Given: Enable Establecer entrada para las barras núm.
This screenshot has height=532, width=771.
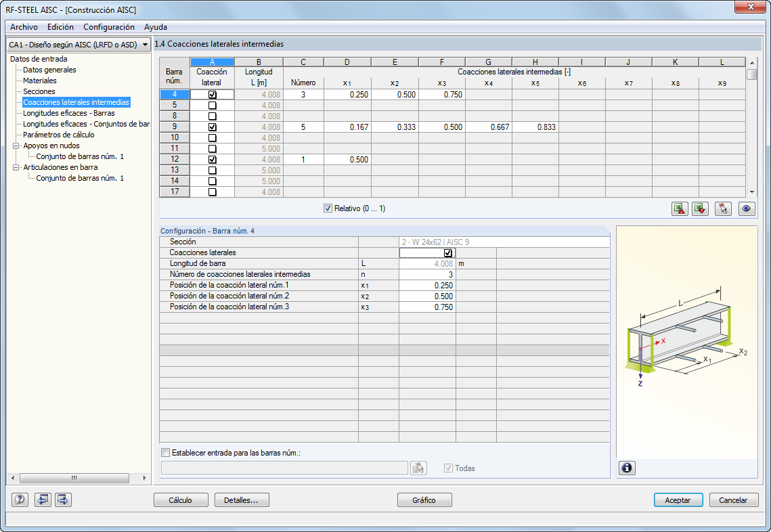Looking at the screenshot, I should (x=166, y=453).
